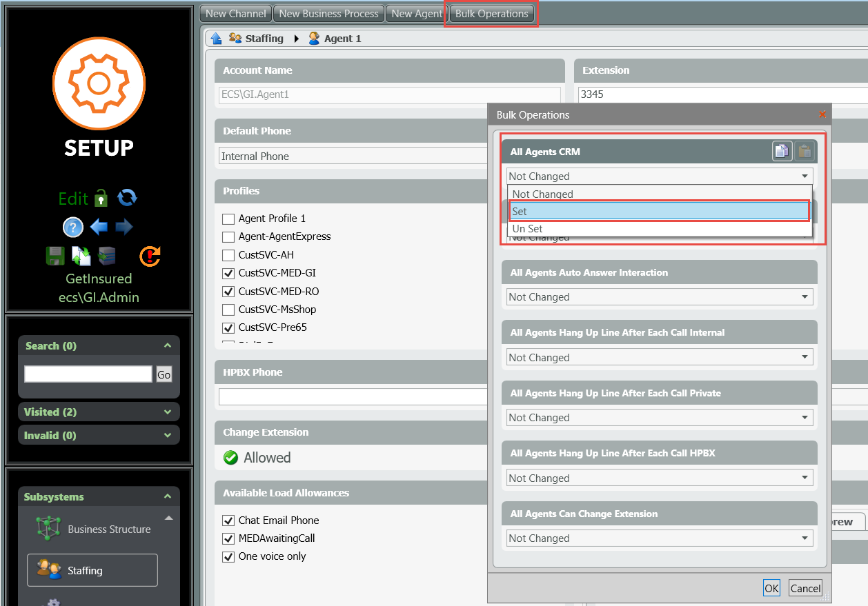Click the New Business Process button
The height and width of the screenshot is (606, 868).
click(328, 14)
